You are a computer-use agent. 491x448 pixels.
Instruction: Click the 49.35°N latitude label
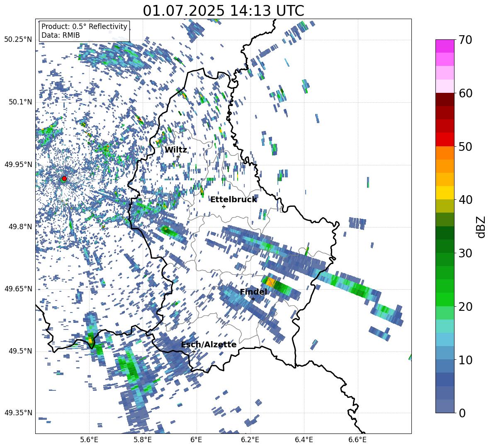point(18,413)
